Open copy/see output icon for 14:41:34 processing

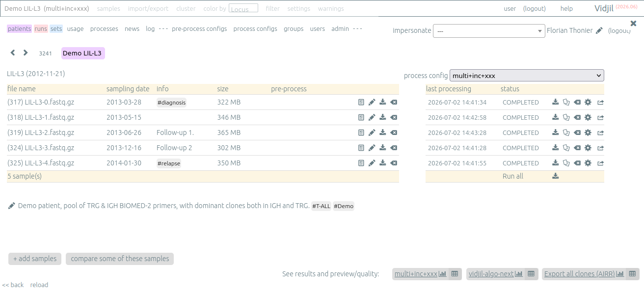tap(566, 103)
